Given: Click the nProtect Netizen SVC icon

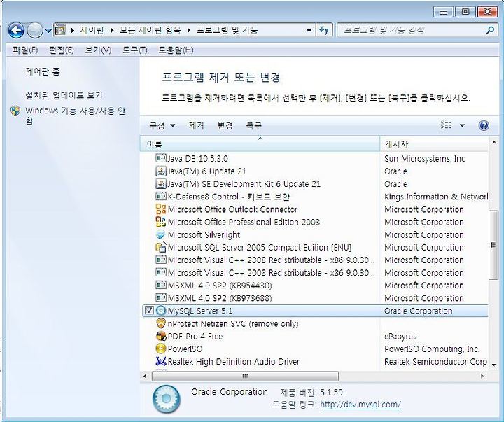Looking at the screenshot, I should [161, 323].
